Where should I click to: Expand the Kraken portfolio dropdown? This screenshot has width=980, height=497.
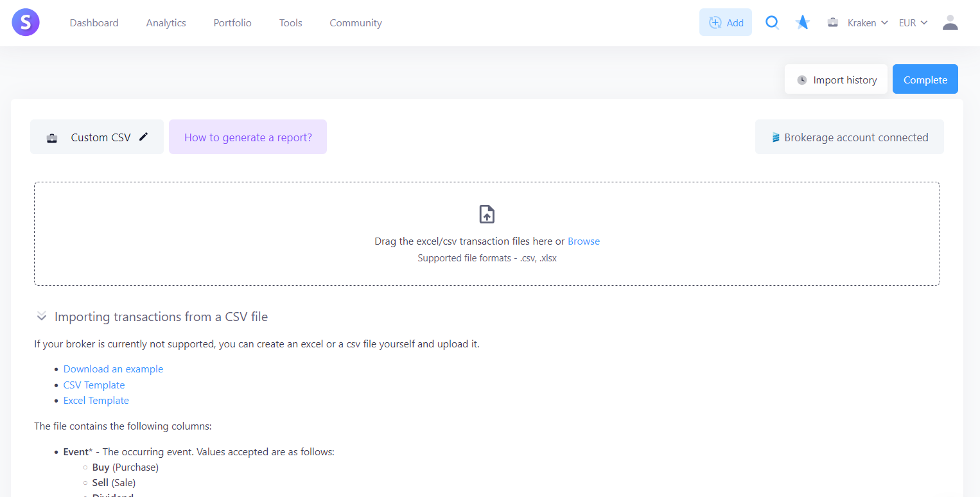[x=868, y=23]
